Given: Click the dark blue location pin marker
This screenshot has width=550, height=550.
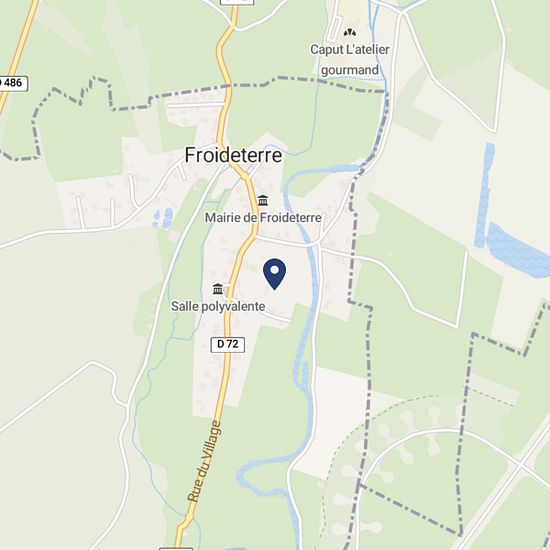Looking at the screenshot, I should [274, 274].
